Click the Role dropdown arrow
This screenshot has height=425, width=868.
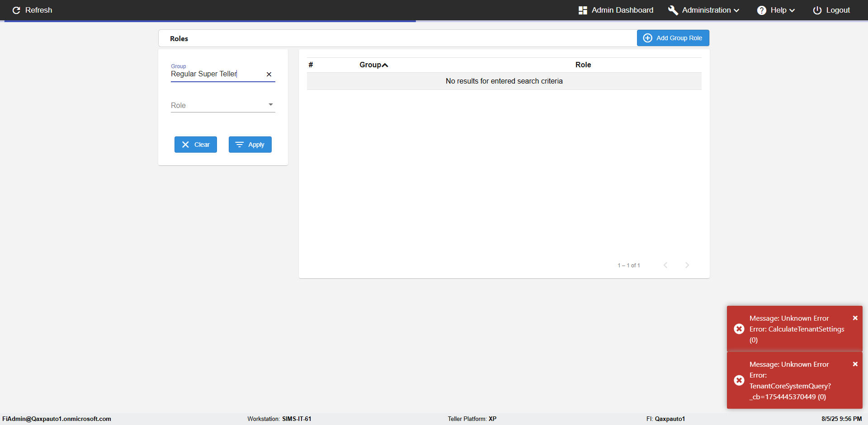click(x=271, y=105)
